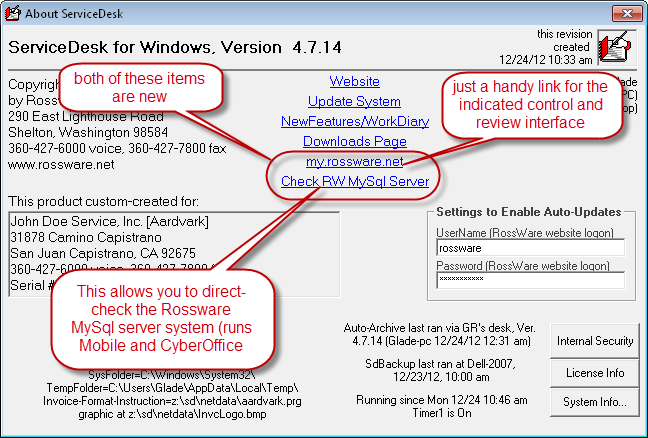Open the Website link
Image resolution: width=648 pixels, height=438 pixels.
point(354,81)
